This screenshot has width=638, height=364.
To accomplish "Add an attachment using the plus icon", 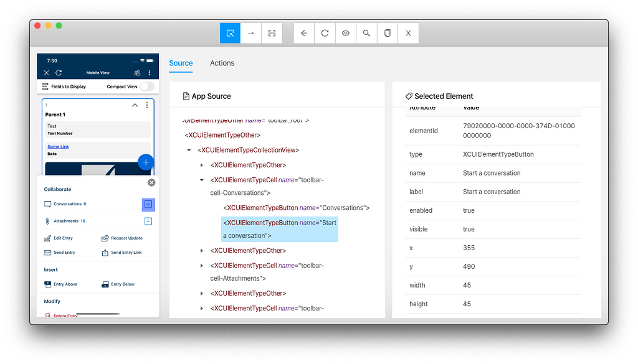I will [148, 220].
